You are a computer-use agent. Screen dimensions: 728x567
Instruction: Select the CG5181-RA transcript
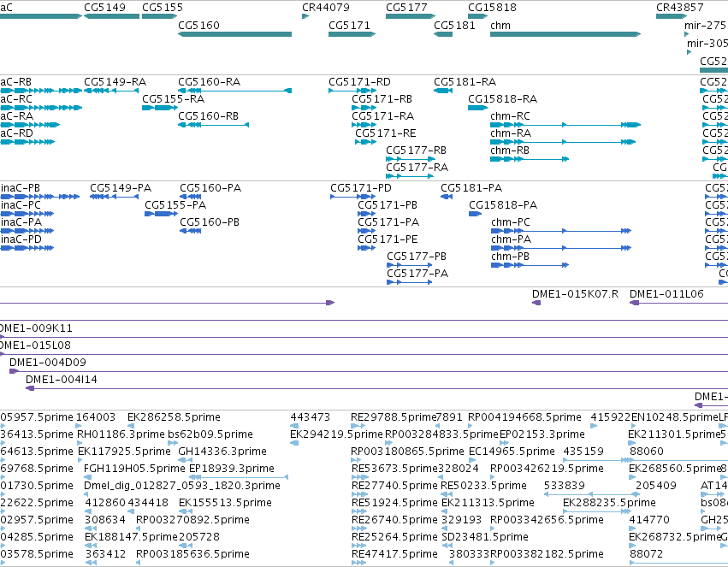point(443,91)
